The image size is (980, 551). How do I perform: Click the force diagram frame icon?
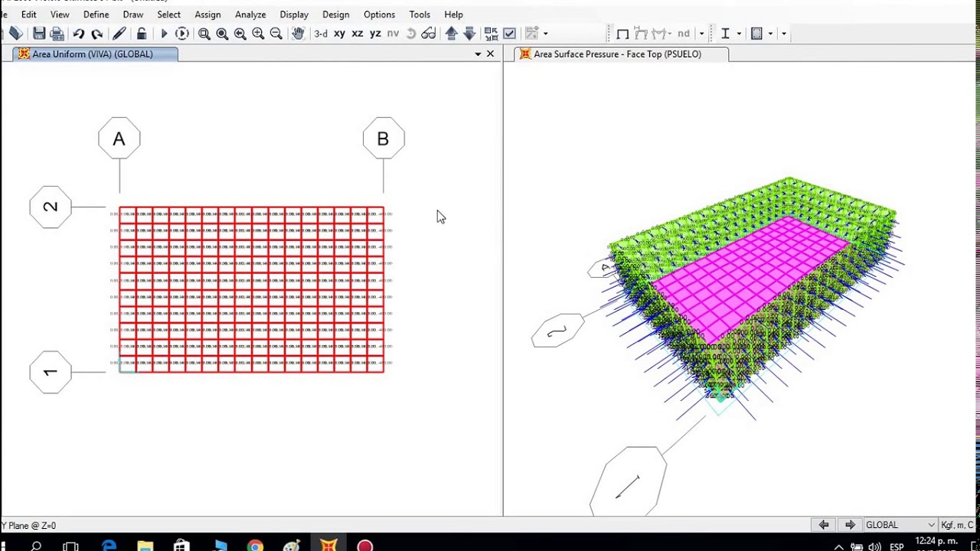click(659, 34)
